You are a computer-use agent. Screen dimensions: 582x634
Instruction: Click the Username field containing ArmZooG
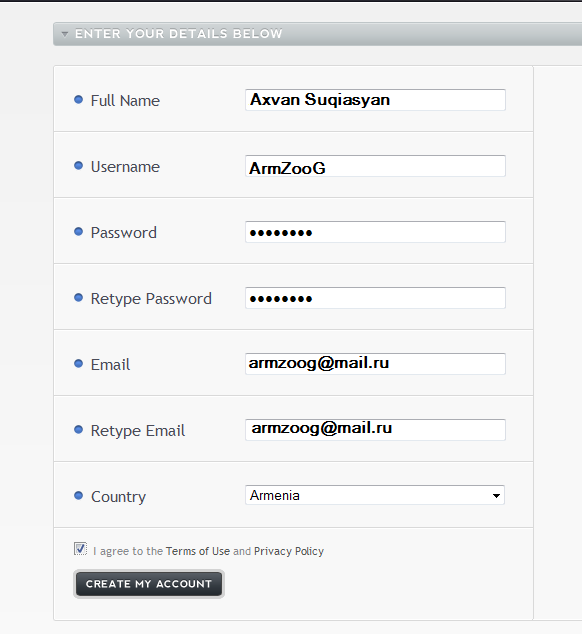[375, 166]
